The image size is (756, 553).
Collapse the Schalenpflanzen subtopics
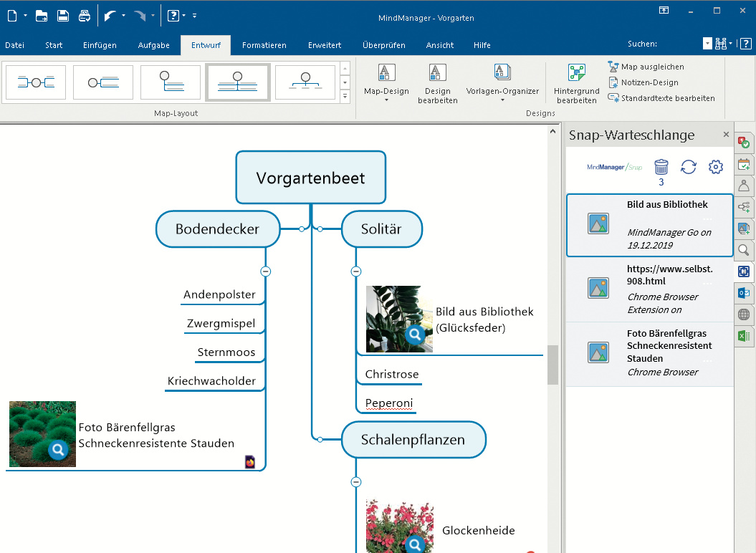pos(356,481)
